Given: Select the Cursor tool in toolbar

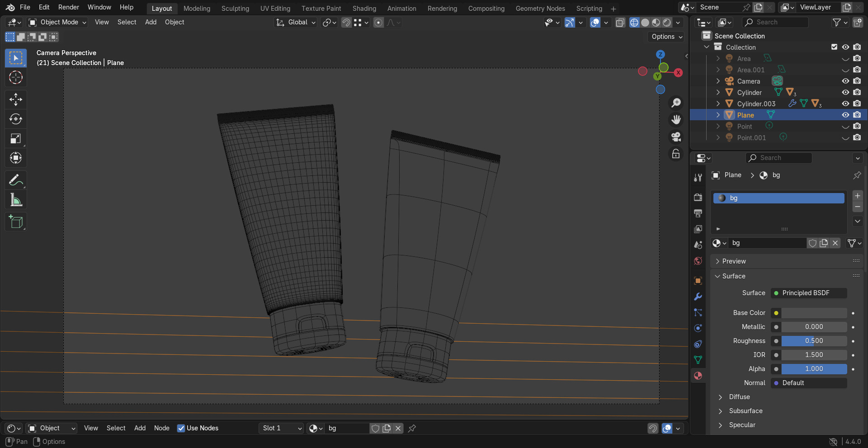Looking at the screenshot, I should click(x=16, y=78).
